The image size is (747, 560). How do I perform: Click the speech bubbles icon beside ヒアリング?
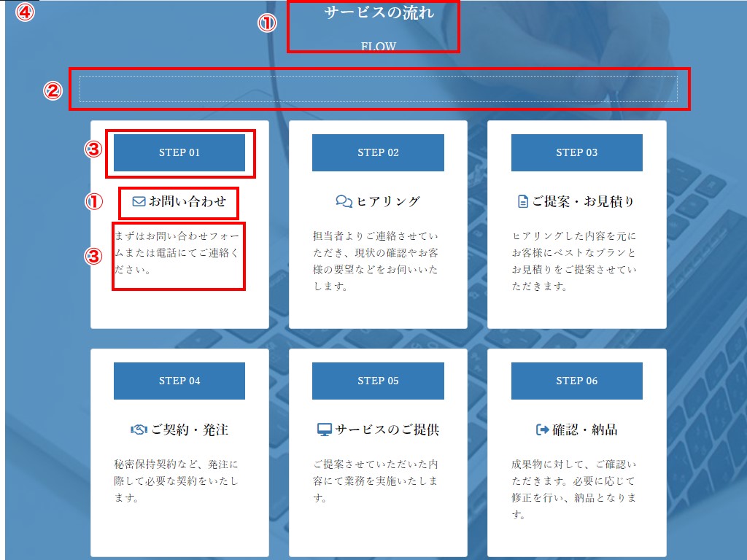(x=344, y=202)
